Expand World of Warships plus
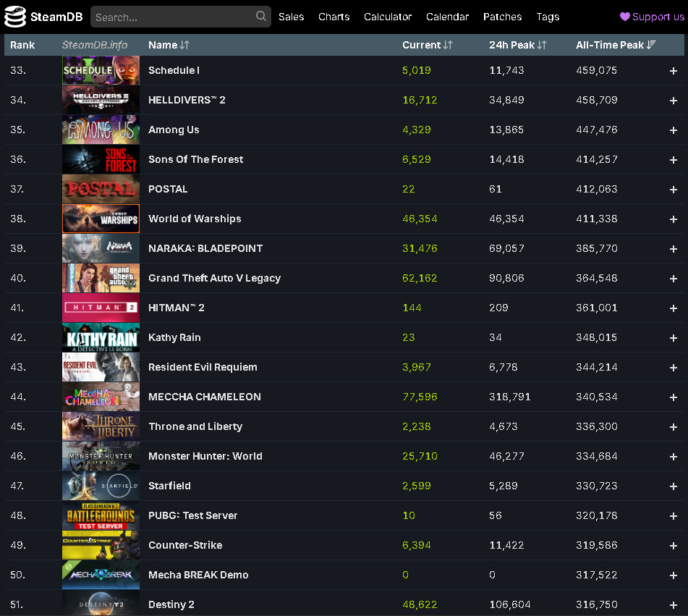Viewport: 688px width, 616px height. point(673,219)
